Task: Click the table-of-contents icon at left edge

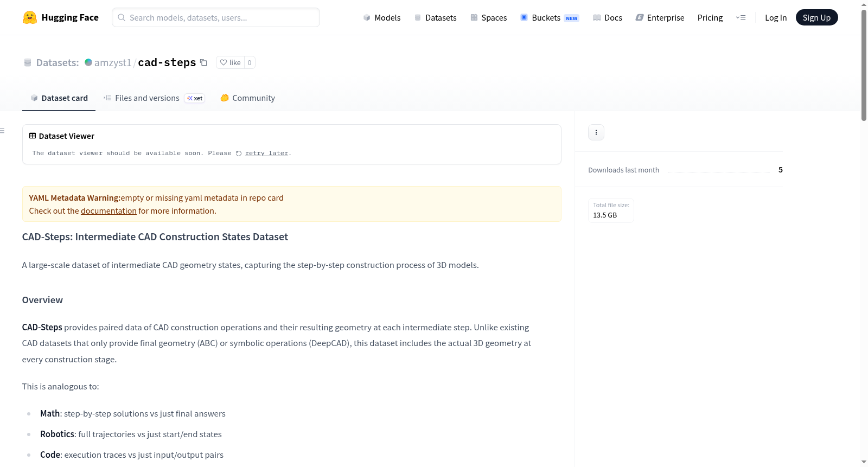Action: pyautogui.click(x=2, y=131)
